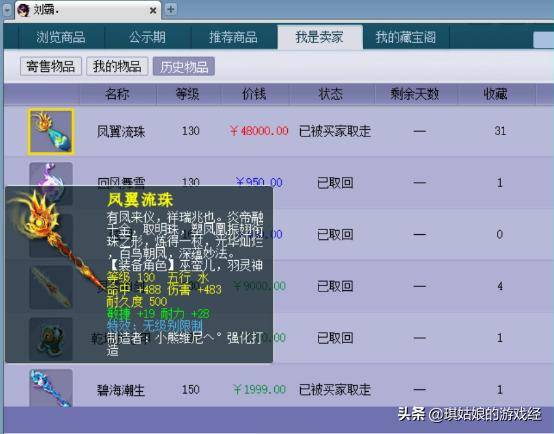Click the item name 碧海潮生
This screenshot has height=434, width=554.
pyautogui.click(x=121, y=390)
